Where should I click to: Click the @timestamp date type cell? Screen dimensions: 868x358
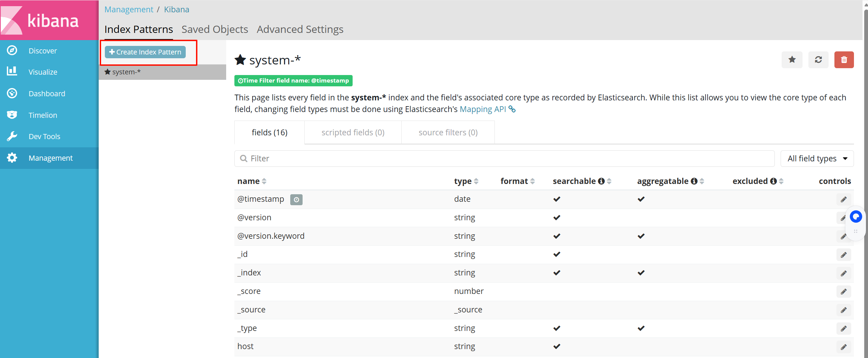pos(462,199)
